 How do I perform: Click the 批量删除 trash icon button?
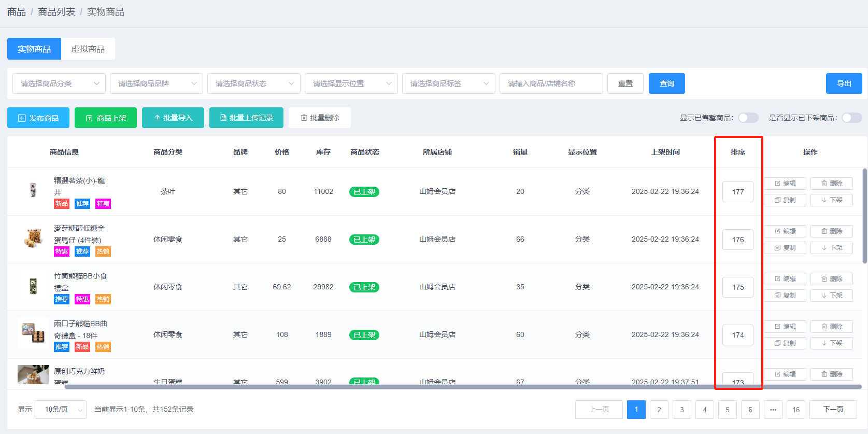click(320, 118)
